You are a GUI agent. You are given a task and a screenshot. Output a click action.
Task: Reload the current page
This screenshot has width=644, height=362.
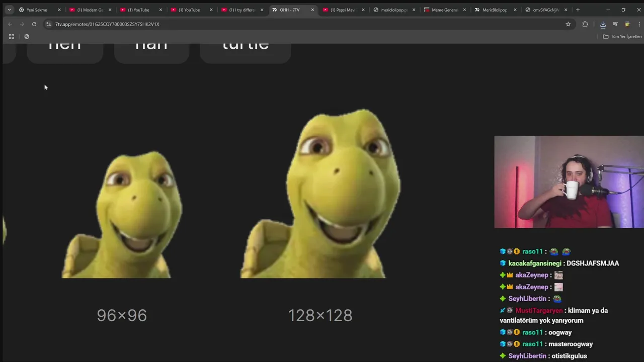34,24
